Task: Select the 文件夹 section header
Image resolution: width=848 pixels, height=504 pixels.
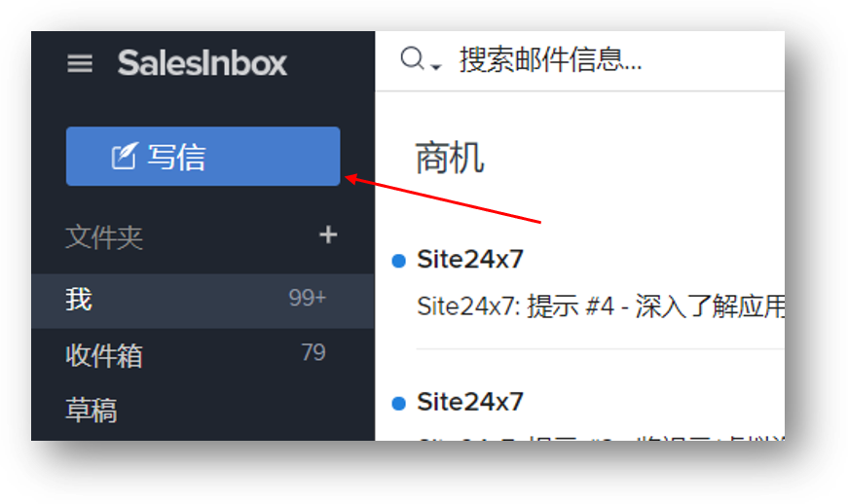Action: point(104,237)
